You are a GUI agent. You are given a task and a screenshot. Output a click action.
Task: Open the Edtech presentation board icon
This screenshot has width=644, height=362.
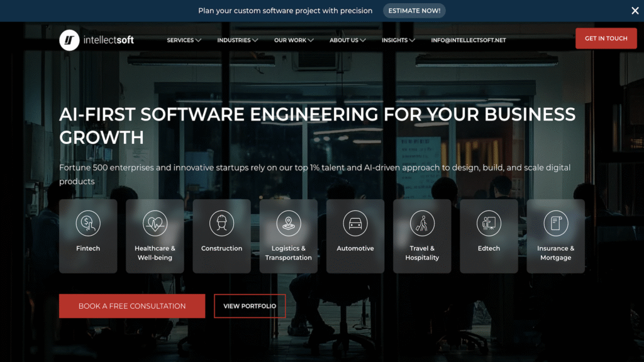[x=489, y=223]
